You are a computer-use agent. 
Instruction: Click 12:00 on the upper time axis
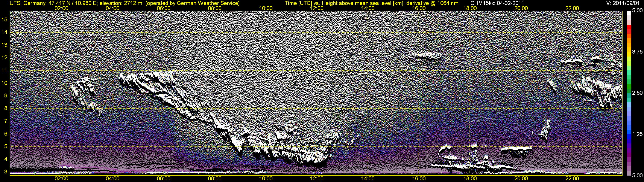pyautogui.click(x=317, y=8)
